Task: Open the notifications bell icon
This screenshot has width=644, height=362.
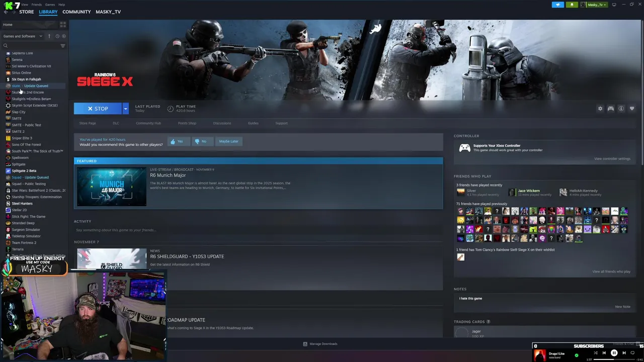Action: (572, 5)
